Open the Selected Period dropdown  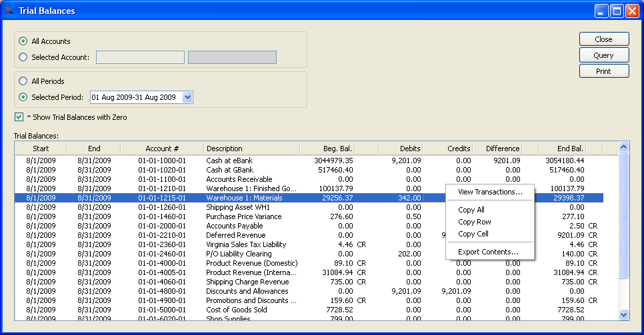tap(187, 97)
